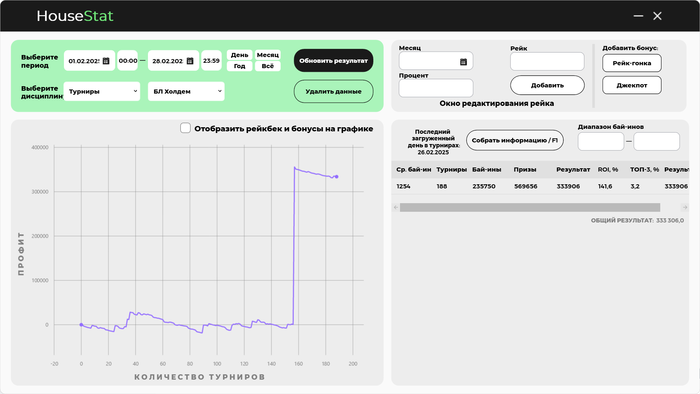Enable rakeback and bonuses display on chart

coord(185,128)
